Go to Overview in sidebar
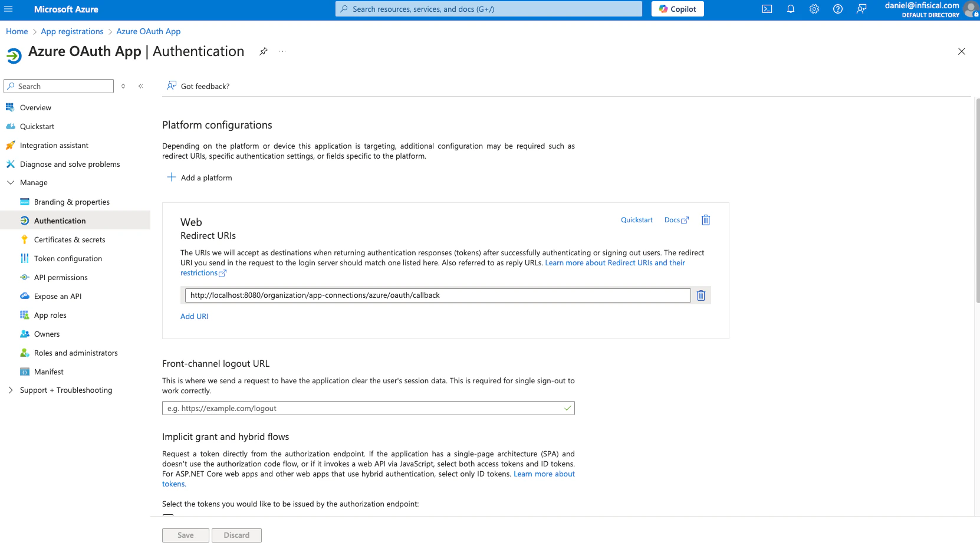Viewport: 980px width, 549px height. pyautogui.click(x=35, y=107)
